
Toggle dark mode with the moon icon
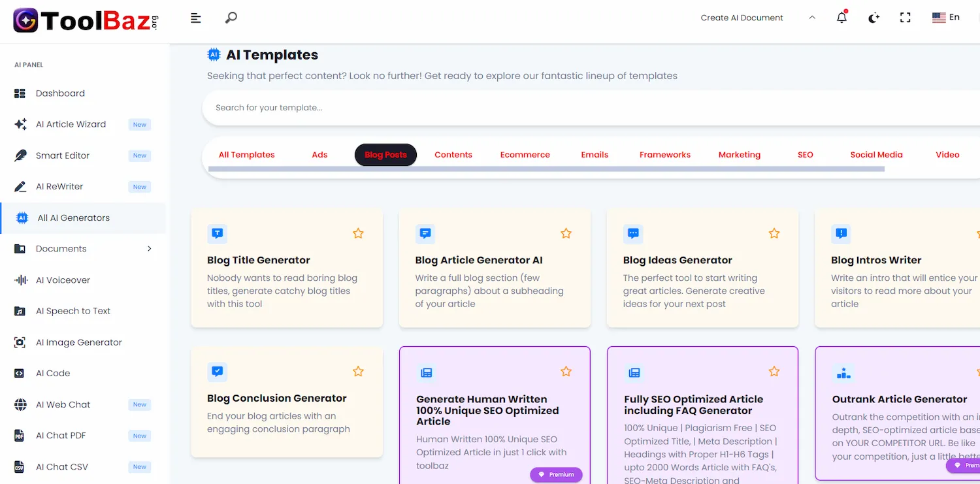pyautogui.click(x=874, y=18)
